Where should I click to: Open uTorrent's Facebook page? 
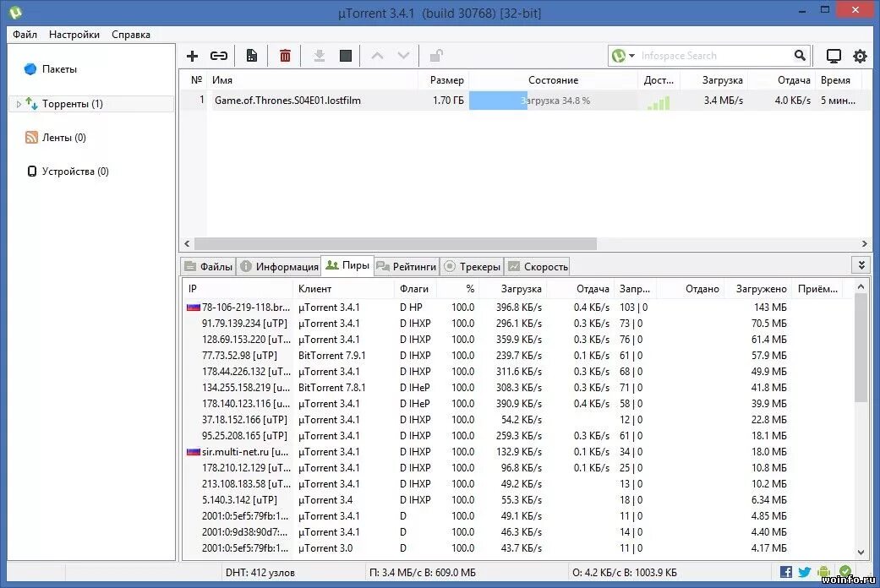point(785,572)
